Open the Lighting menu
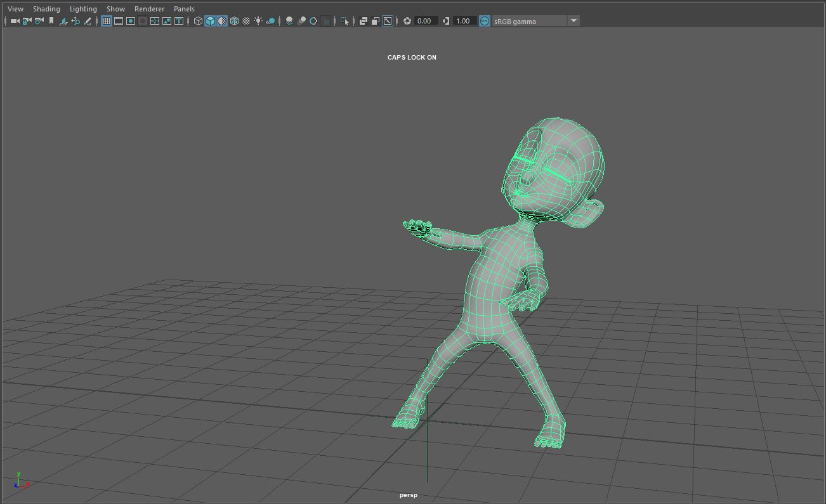 click(83, 9)
